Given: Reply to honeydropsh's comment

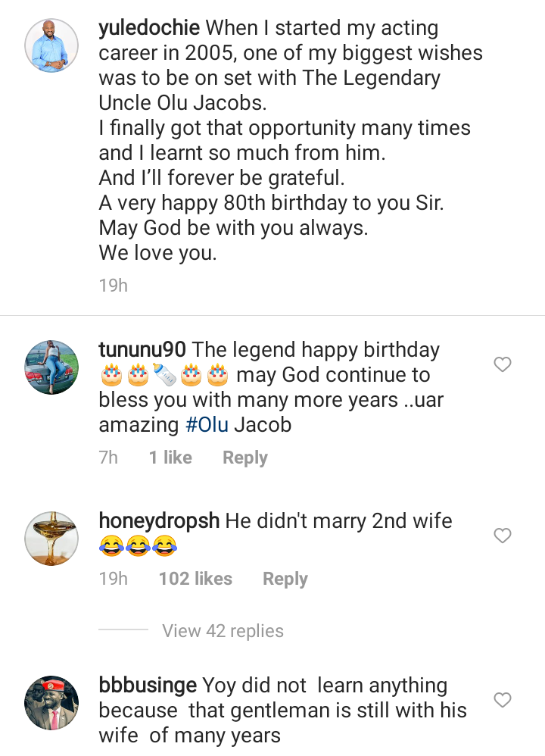Looking at the screenshot, I should click(285, 579).
